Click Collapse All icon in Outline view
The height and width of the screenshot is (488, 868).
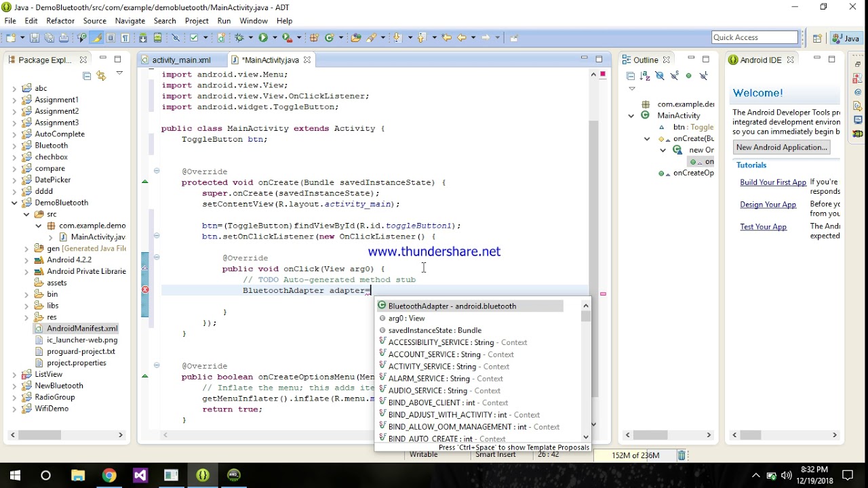coord(630,76)
